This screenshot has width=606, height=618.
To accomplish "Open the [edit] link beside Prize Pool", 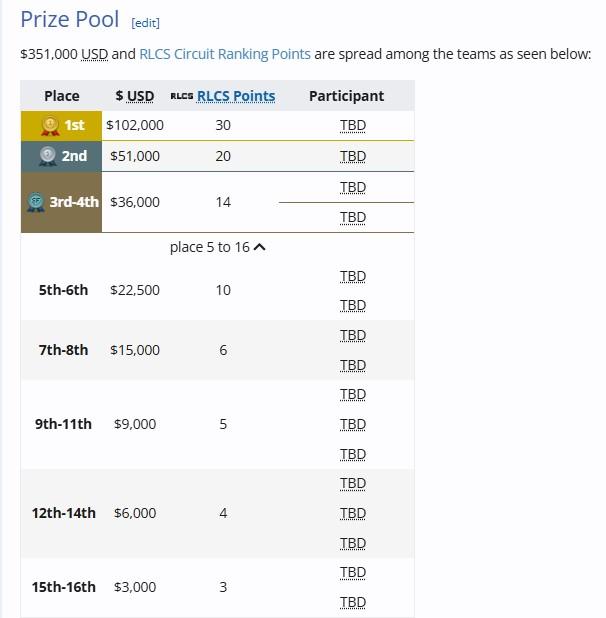I will tap(145, 23).
